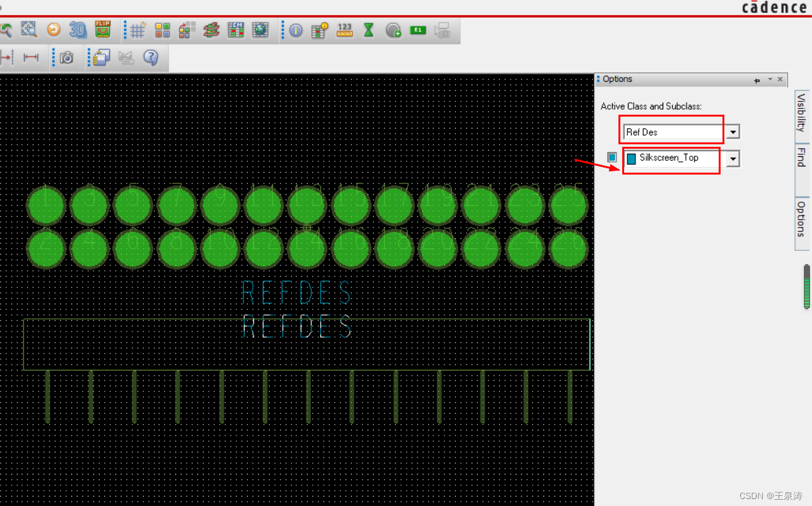This screenshot has height=506, width=812.
Task: Expand the Silkscreen_Top subclass dropdown
Action: pyautogui.click(x=733, y=159)
